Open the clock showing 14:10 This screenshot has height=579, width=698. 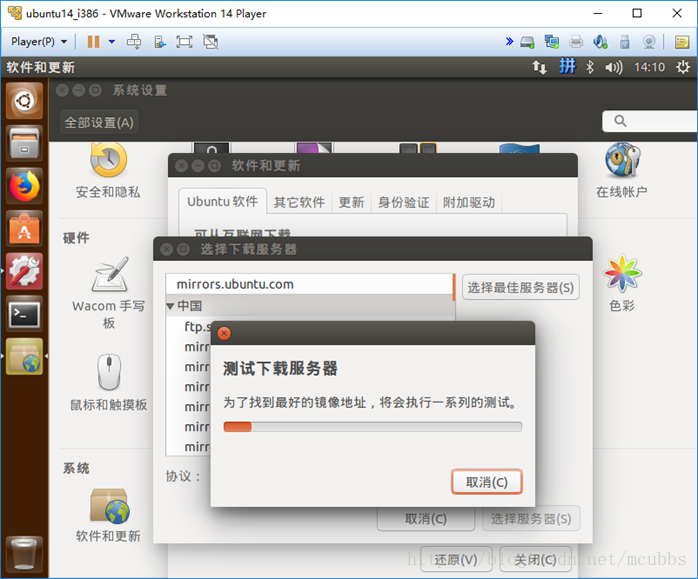(649, 67)
